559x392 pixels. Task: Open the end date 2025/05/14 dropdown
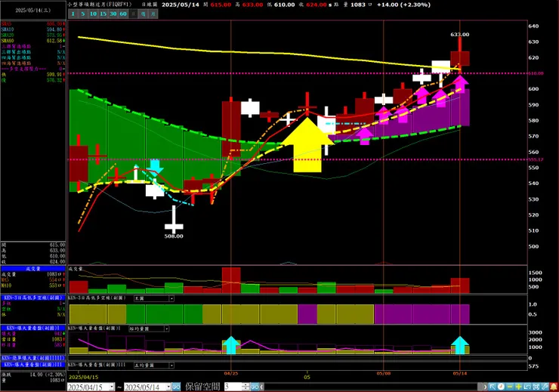point(168,387)
